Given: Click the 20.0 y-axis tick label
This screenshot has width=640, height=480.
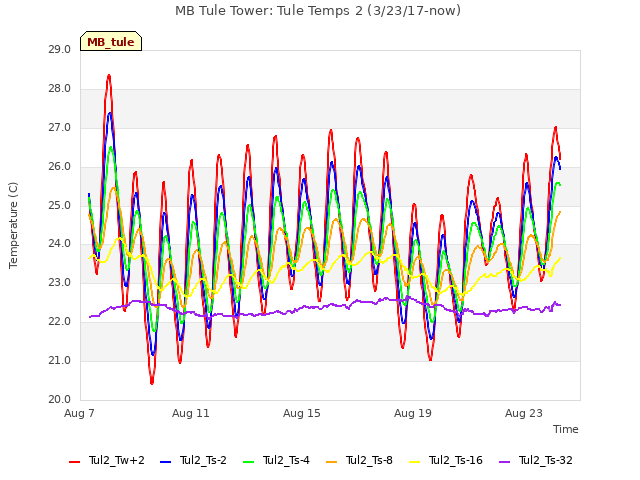Looking at the screenshot, I should coord(60,399).
